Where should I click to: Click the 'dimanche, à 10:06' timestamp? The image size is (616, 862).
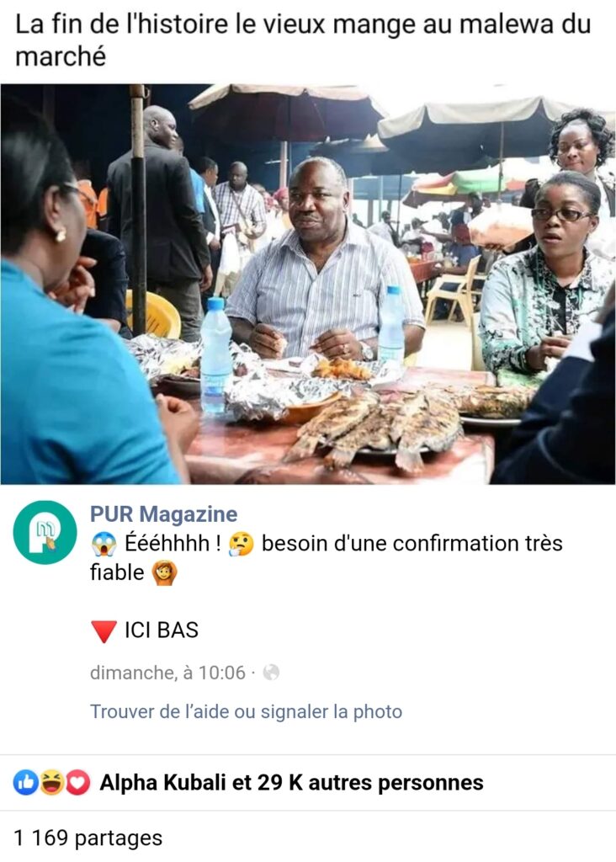coord(167,673)
